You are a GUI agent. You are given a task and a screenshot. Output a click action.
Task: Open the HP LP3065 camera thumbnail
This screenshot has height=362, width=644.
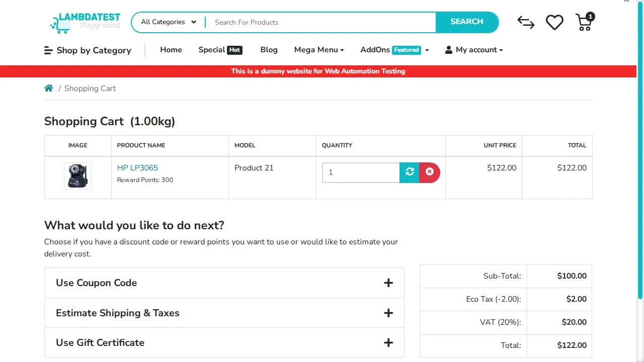78,176
